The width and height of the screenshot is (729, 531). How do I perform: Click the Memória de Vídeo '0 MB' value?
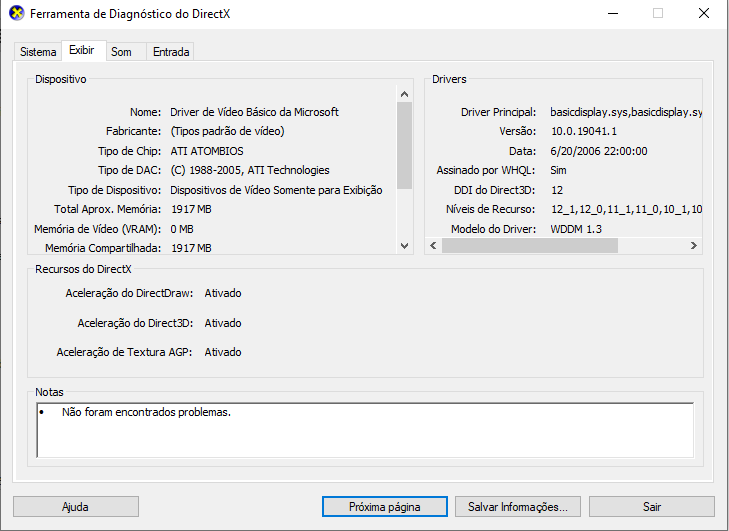coord(182,229)
